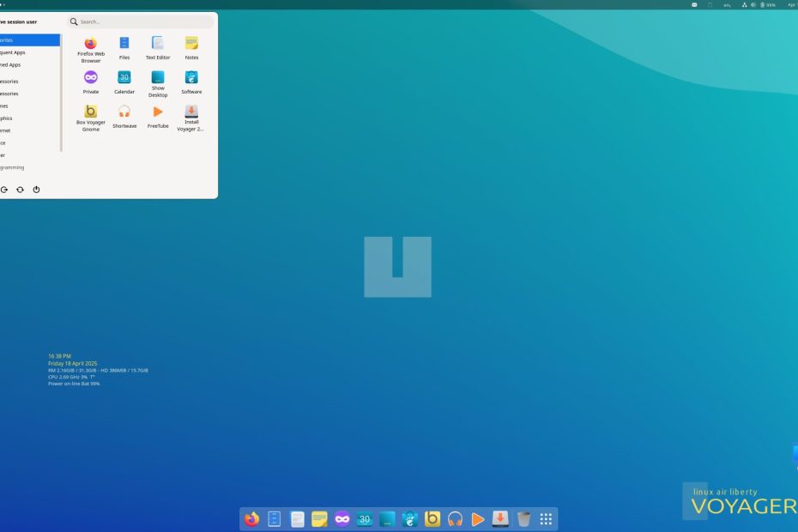The width and height of the screenshot is (798, 532).
Task: Select the Graphics category in the sidebar
Action: [x=29, y=118]
